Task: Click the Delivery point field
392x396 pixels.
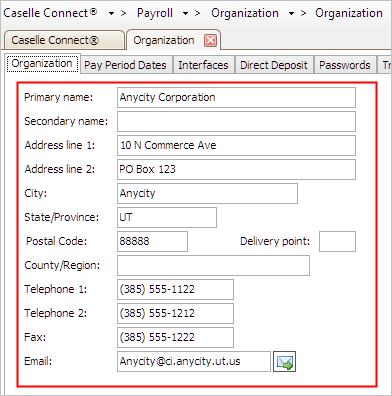Action: coord(337,241)
